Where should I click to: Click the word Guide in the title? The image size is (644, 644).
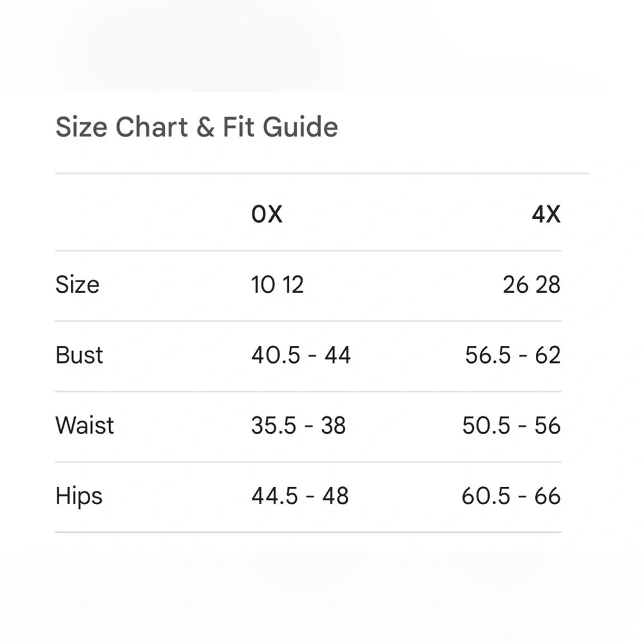(300, 127)
